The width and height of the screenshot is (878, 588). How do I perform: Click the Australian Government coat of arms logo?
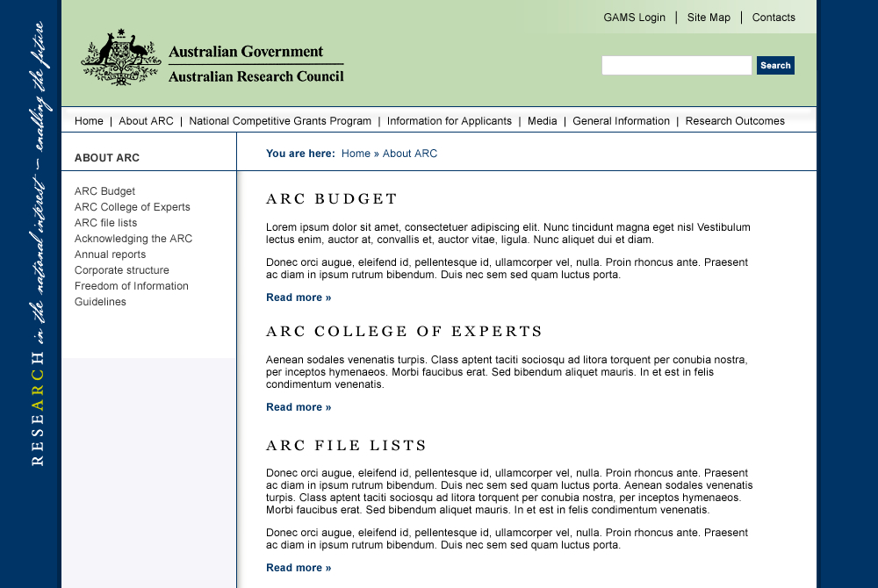[120, 58]
